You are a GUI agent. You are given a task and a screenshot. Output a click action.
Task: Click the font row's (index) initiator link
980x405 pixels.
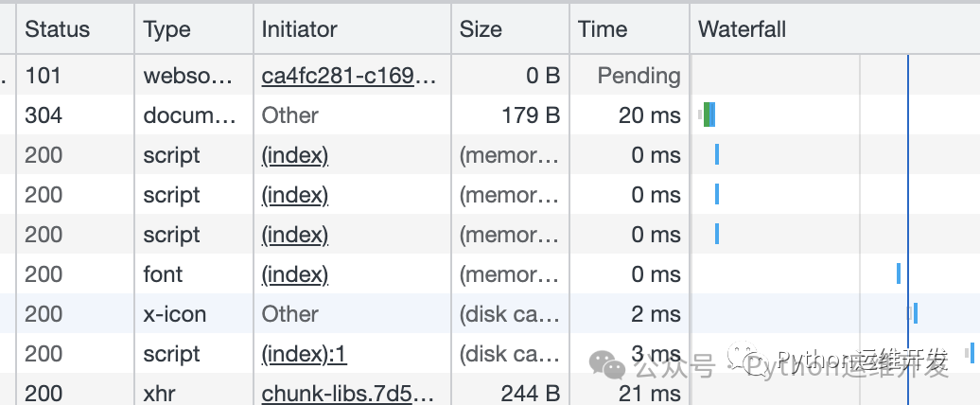(x=295, y=274)
